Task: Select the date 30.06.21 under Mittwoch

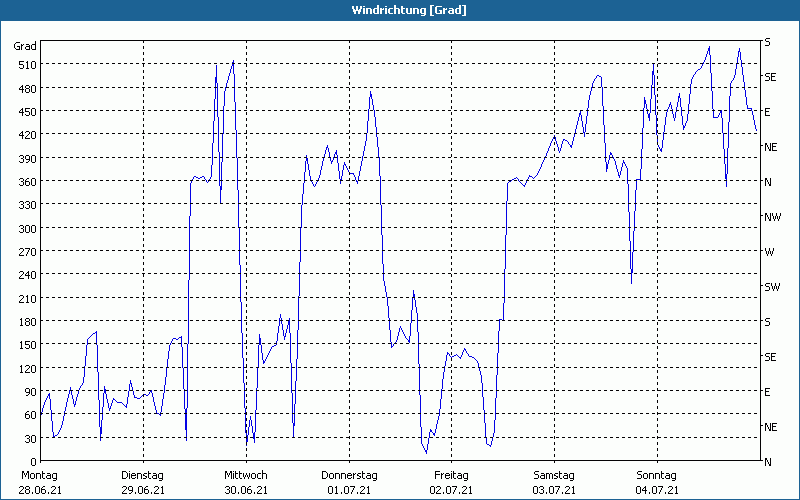Action: click(x=246, y=490)
